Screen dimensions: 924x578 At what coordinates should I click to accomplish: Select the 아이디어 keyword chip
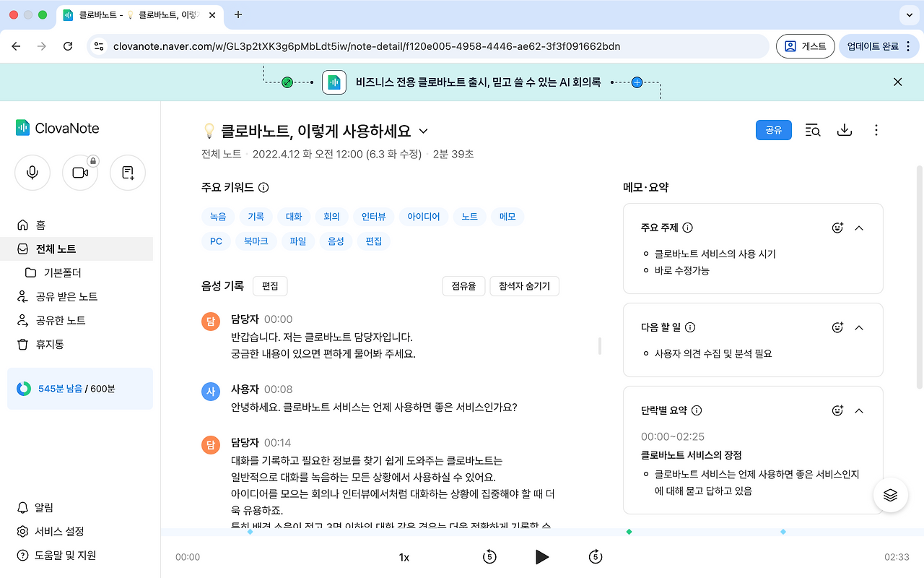tap(423, 216)
